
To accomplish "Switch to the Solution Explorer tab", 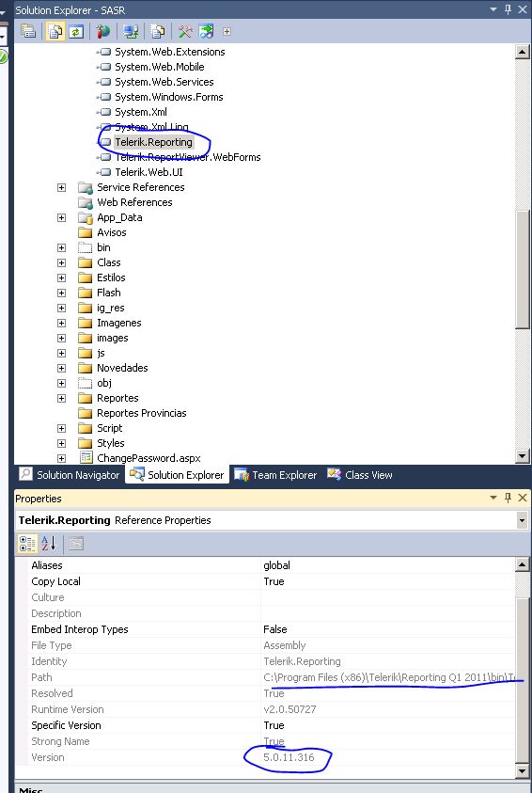I will [x=177, y=475].
